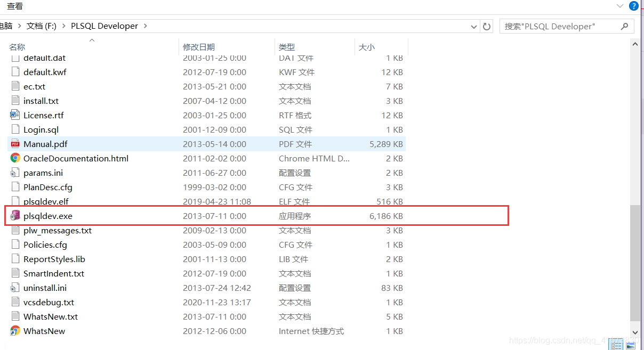The width and height of the screenshot is (644, 350).
Task: Click the file name plw_messages.txt
Action: 58,230
